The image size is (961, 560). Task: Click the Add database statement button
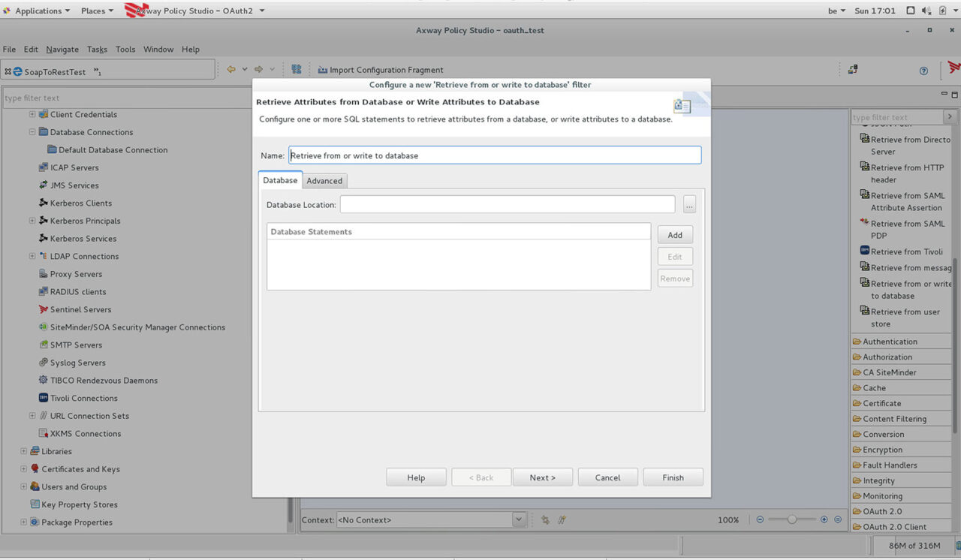click(x=674, y=235)
